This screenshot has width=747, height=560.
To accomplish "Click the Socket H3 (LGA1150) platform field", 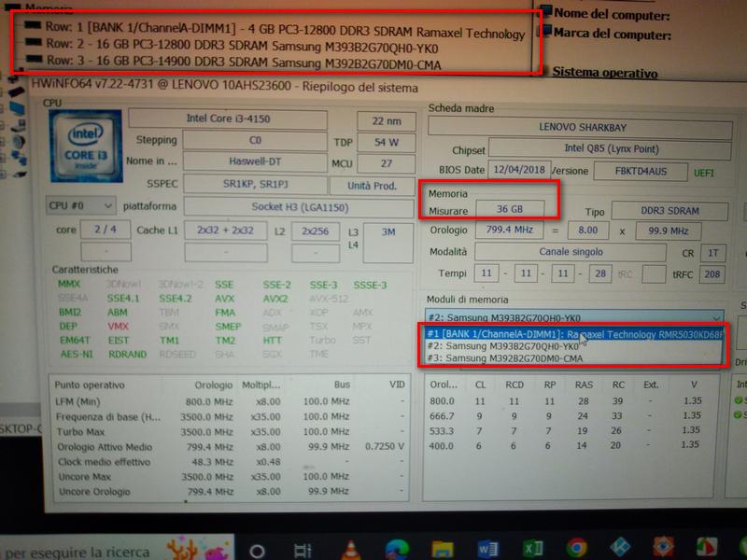I will click(299, 207).
